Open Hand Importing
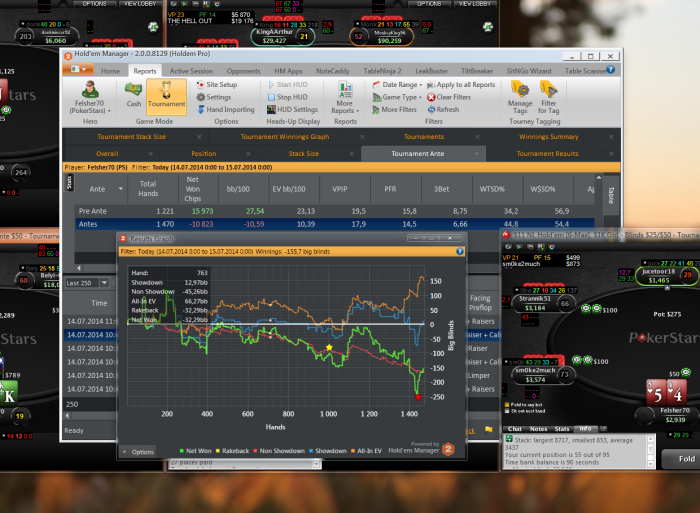Viewport: 700px width, 513px height. tap(225, 109)
